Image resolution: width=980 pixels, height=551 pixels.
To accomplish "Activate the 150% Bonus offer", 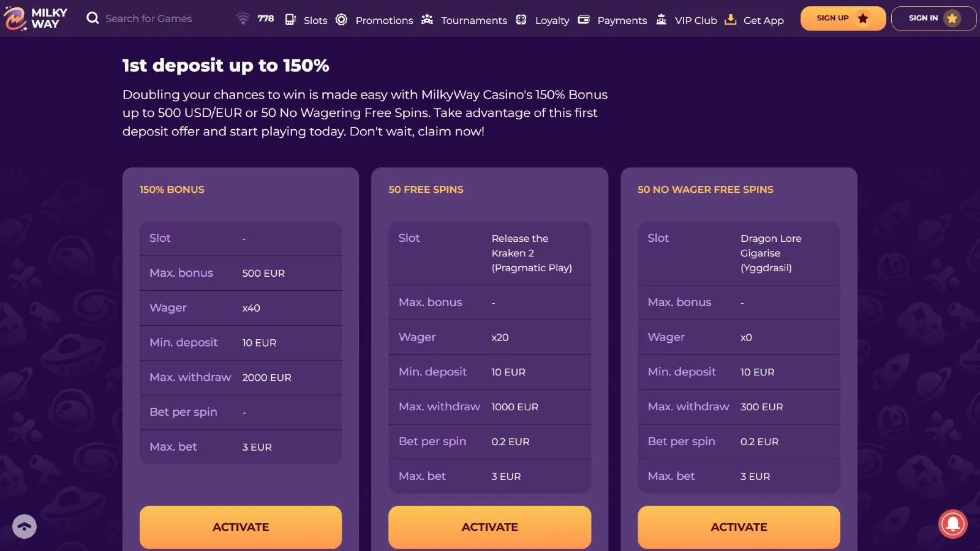I will coord(241,527).
